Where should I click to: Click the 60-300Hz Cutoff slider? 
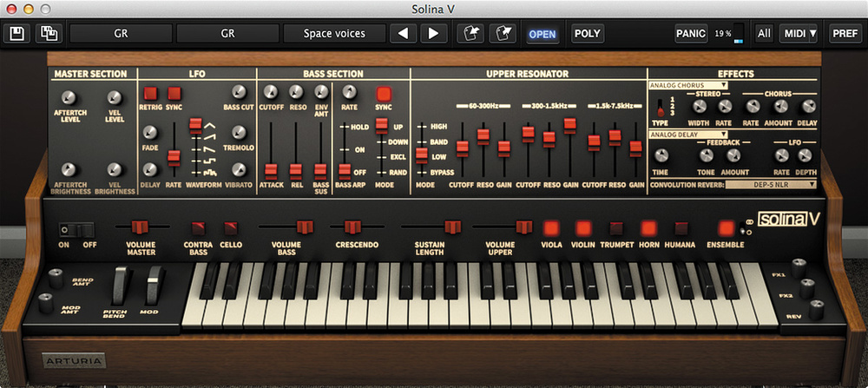(463, 150)
